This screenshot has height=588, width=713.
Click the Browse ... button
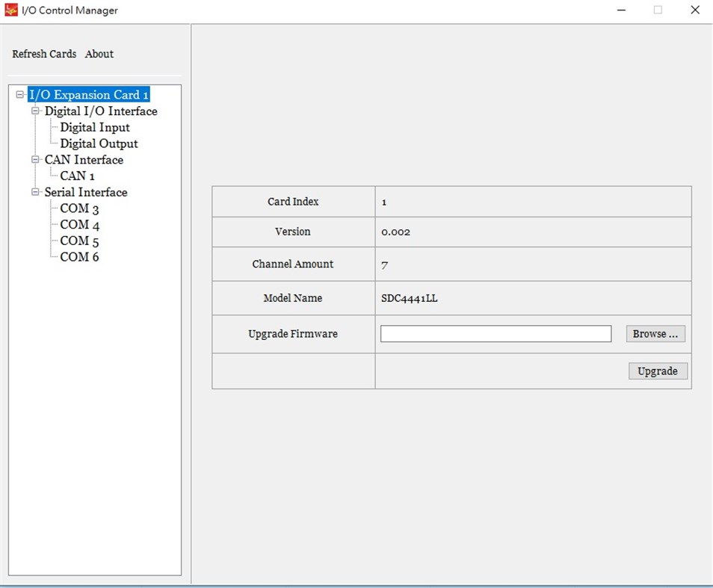[655, 333]
